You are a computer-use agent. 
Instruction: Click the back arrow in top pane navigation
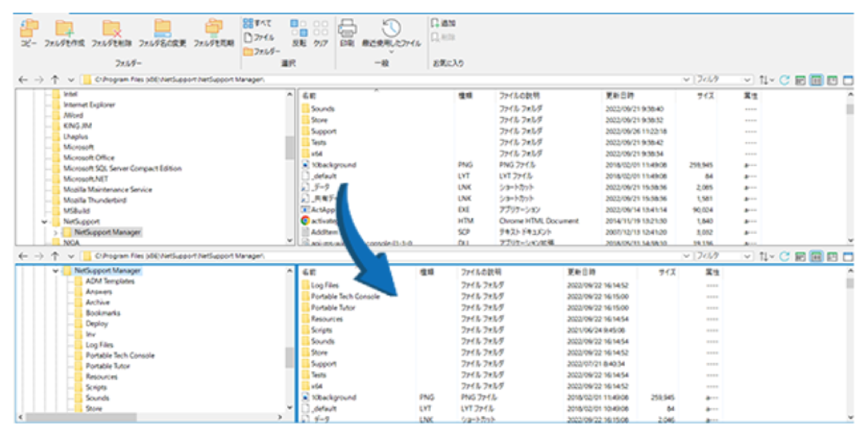[x=22, y=80]
